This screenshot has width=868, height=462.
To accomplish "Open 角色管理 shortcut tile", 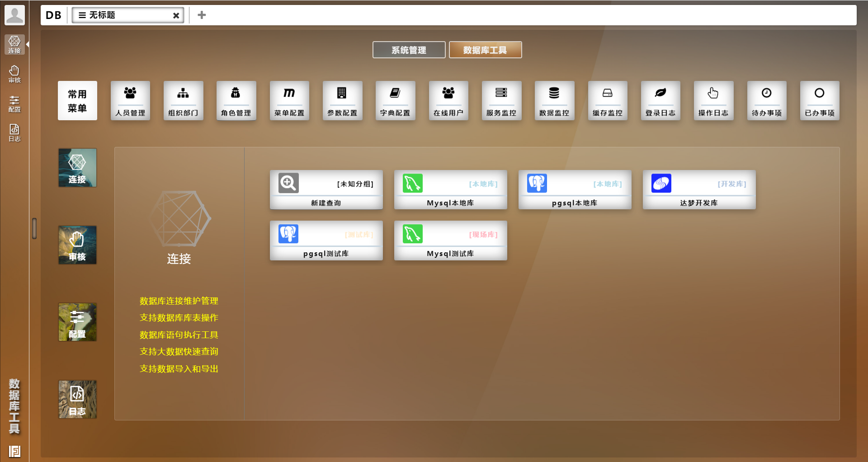I will [x=236, y=100].
